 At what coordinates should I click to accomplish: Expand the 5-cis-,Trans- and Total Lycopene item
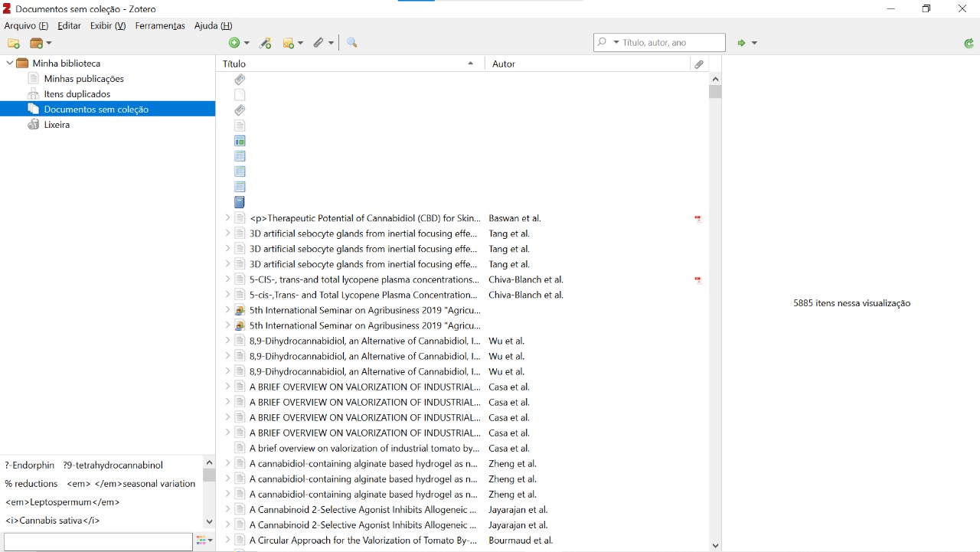tap(227, 295)
